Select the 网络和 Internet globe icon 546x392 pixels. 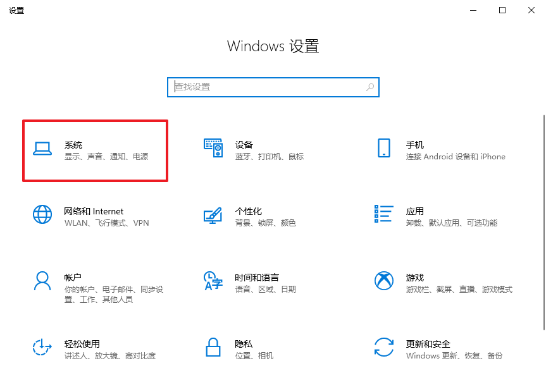coord(42,214)
